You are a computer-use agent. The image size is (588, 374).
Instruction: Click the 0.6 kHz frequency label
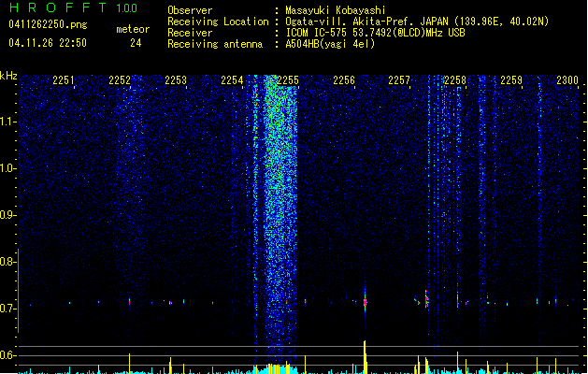tap(7, 355)
